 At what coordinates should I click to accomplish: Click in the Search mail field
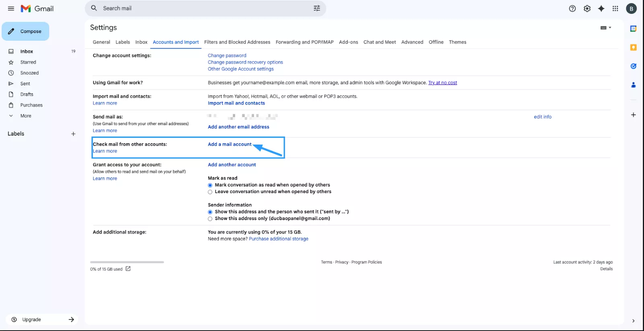tap(201, 8)
